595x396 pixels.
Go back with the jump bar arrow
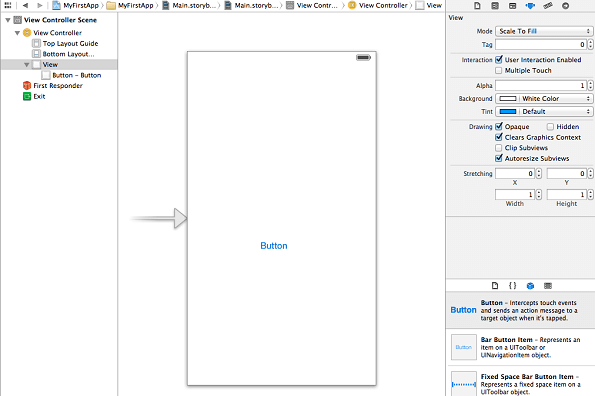tap(25, 5)
